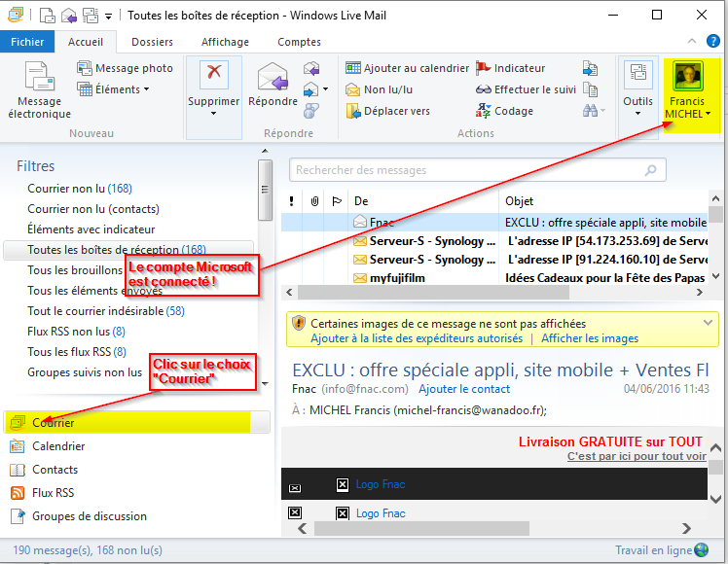The image size is (728, 564).
Task: Click Ajouter au calendrier icon
Action: (x=353, y=68)
